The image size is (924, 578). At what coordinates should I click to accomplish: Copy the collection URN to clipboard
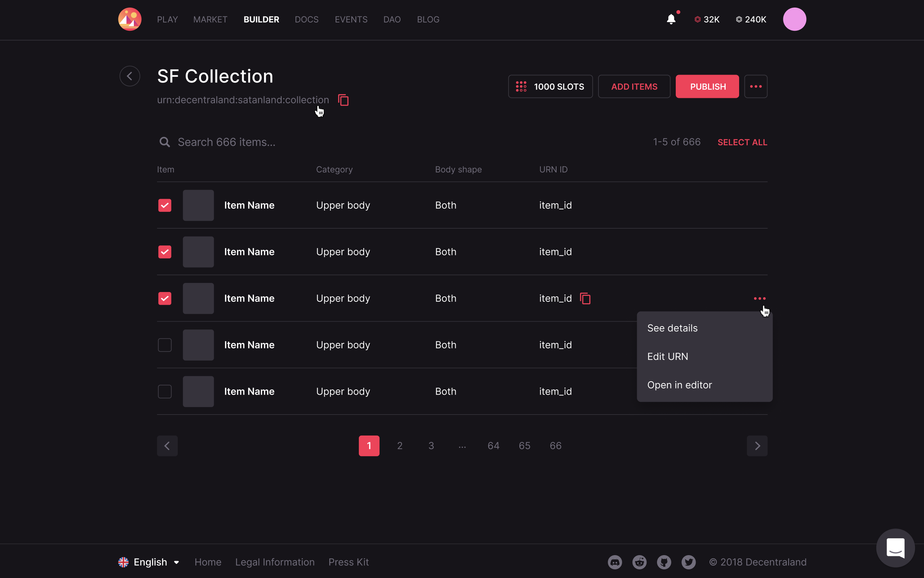343,100
